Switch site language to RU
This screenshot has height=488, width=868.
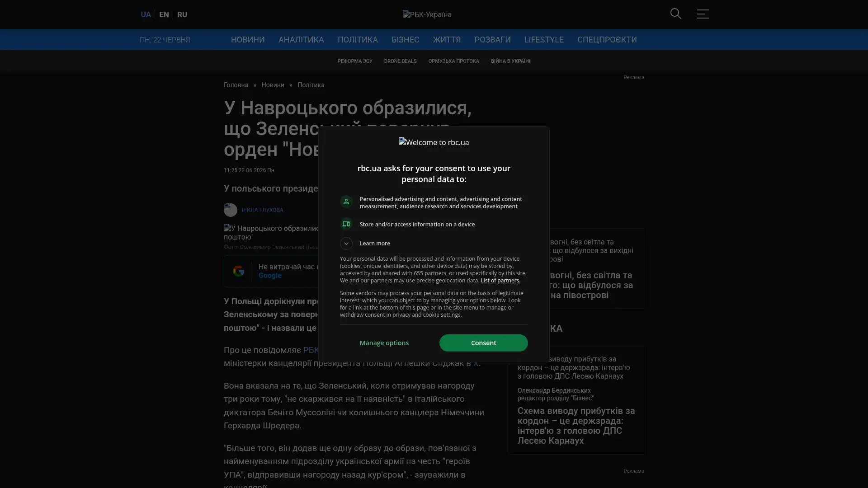pos(182,14)
